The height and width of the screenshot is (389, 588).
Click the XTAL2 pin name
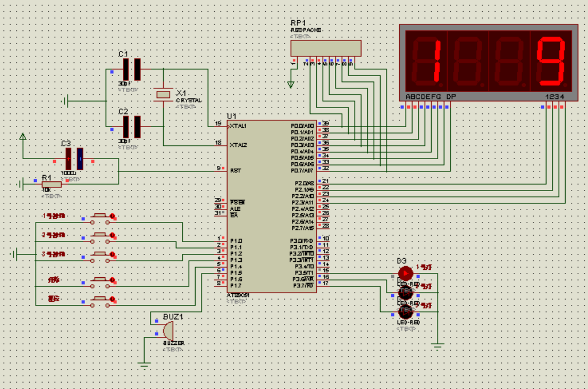[x=238, y=145]
